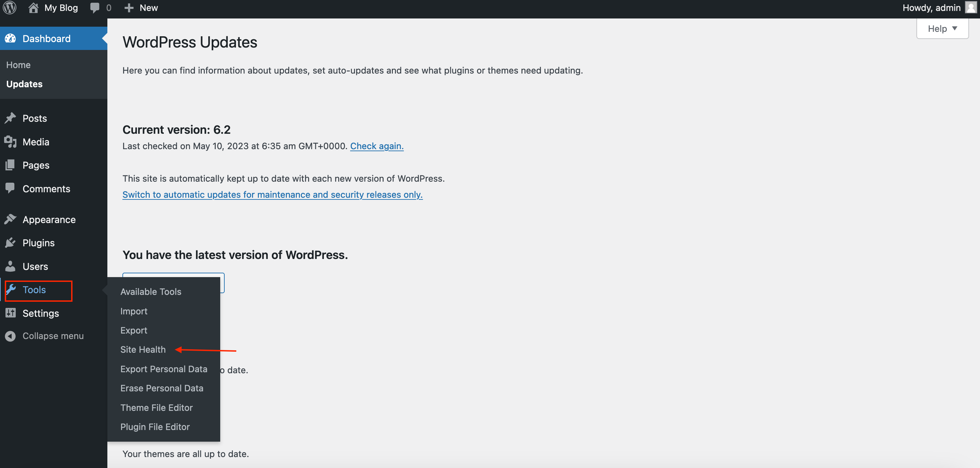
Task: Click the Collapse menu arrow icon
Action: 10,336
